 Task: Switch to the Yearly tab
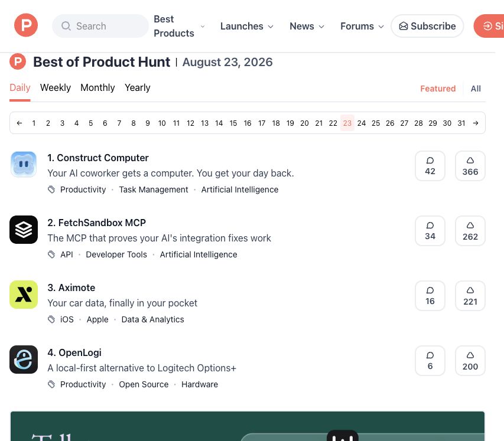pos(138,88)
